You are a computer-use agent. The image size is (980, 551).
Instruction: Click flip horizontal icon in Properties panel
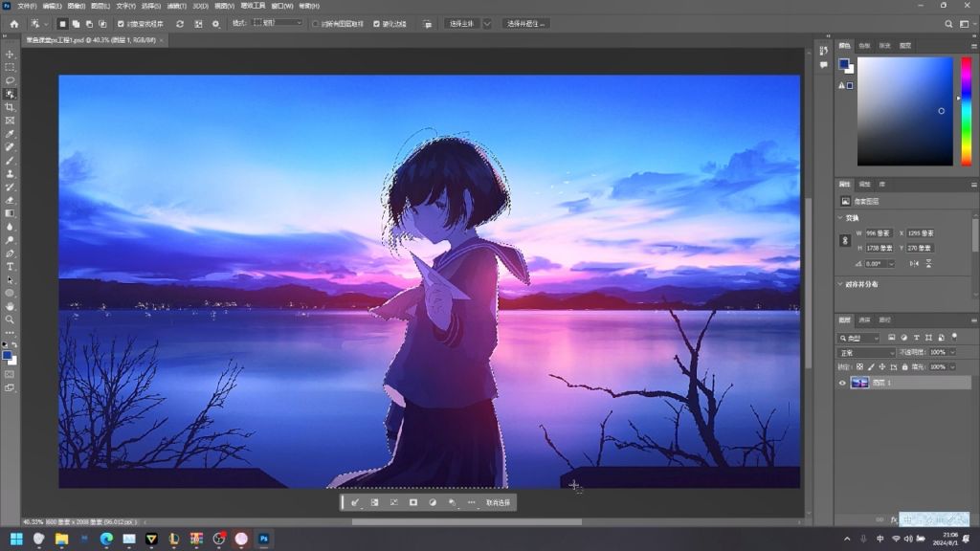914,263
